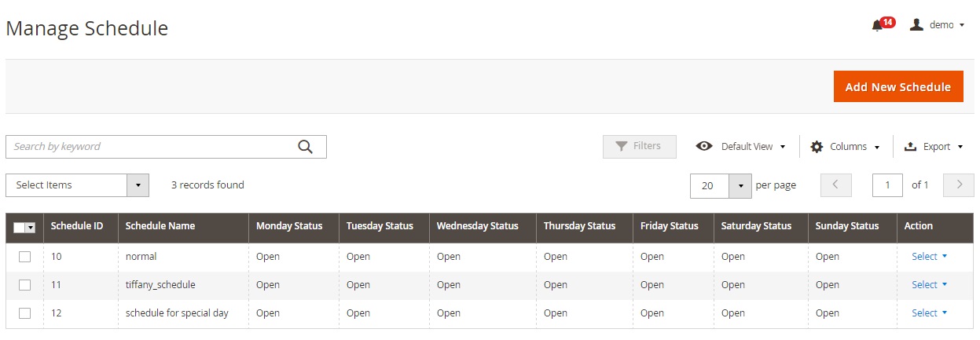
Task: Select checkbox for schedule ID 12
Action: point(24,313)
